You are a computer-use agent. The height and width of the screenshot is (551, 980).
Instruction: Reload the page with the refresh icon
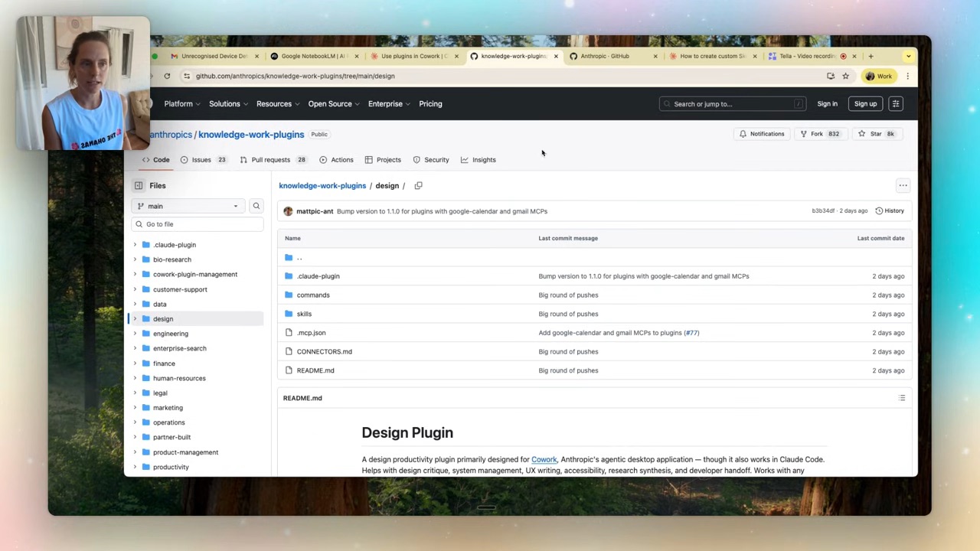click(x=167, y=76)
